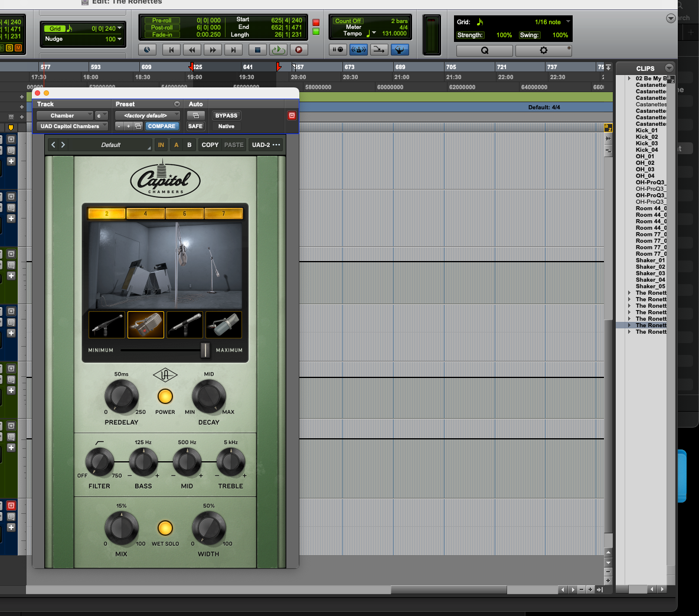The image size is (699, 616).
Task: Click the Go to End transport button
Action: tap(233, 50)
